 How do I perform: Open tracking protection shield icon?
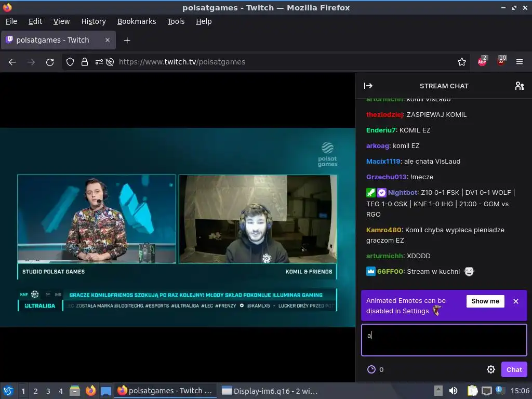[70, 62]
